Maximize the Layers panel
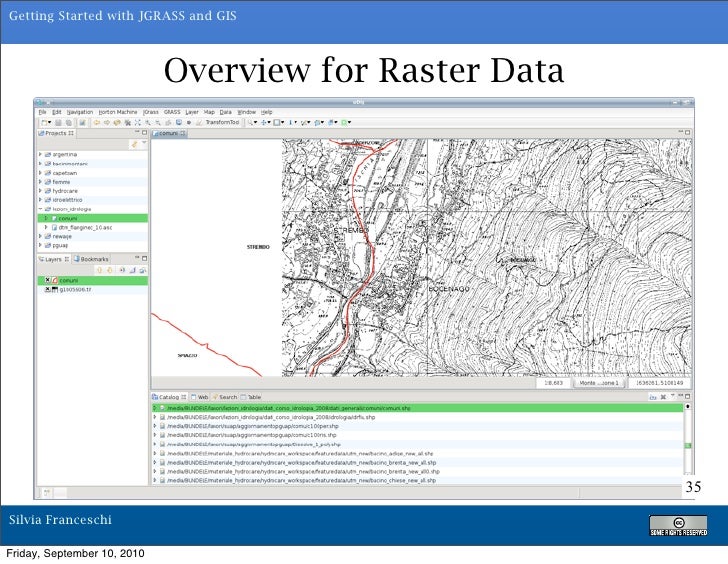Screen dimensions: 728x564 [x=144, y=258]
